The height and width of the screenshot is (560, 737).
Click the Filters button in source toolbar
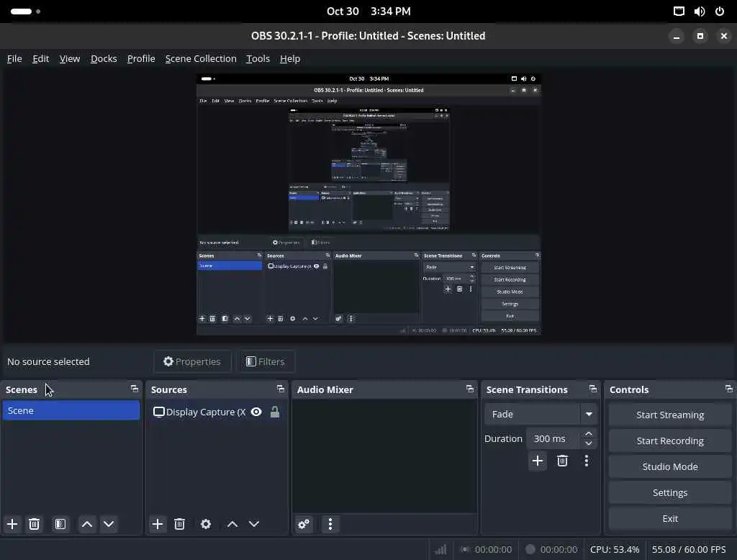266,361
